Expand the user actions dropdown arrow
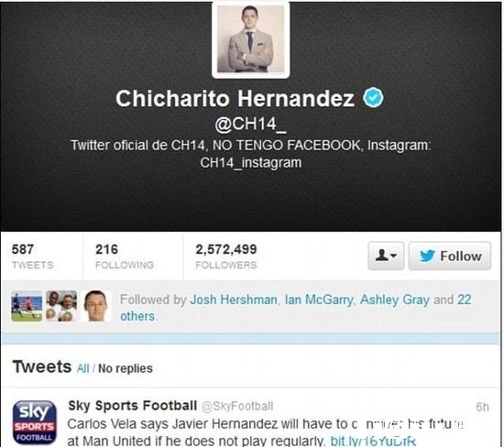 [394, 256]
